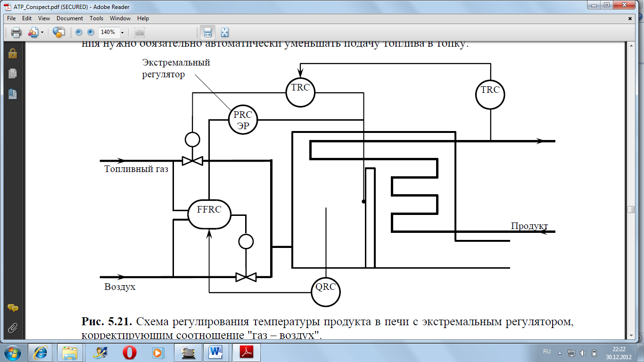The image size is (644, 362).
Task: Open the File menu
Action: (x=11, y=18)
